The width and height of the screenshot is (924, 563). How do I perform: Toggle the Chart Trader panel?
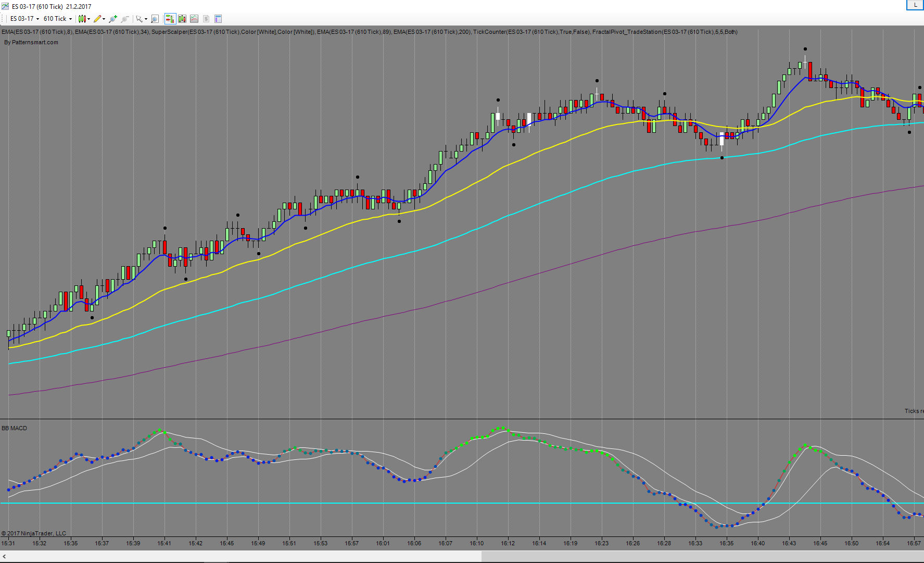(170, 19)
